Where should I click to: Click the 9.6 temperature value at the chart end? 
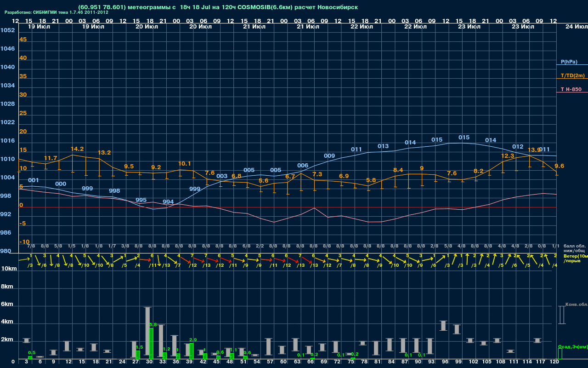(560, 166)
